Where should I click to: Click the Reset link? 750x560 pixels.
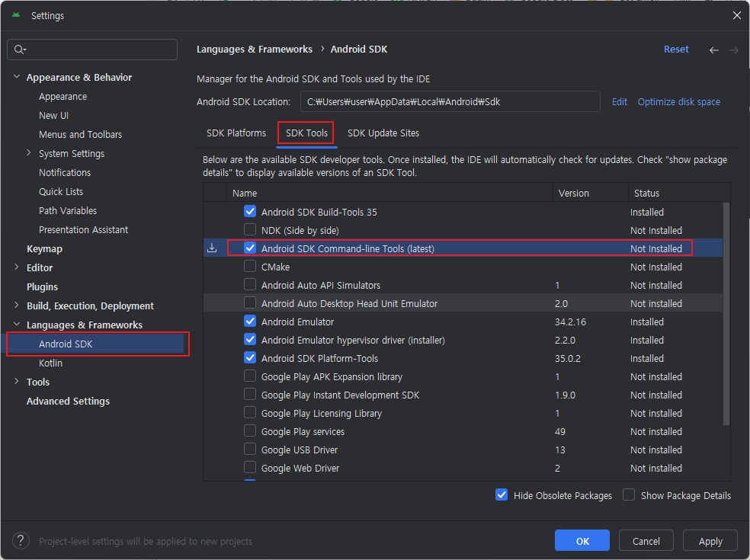[676, 50]
